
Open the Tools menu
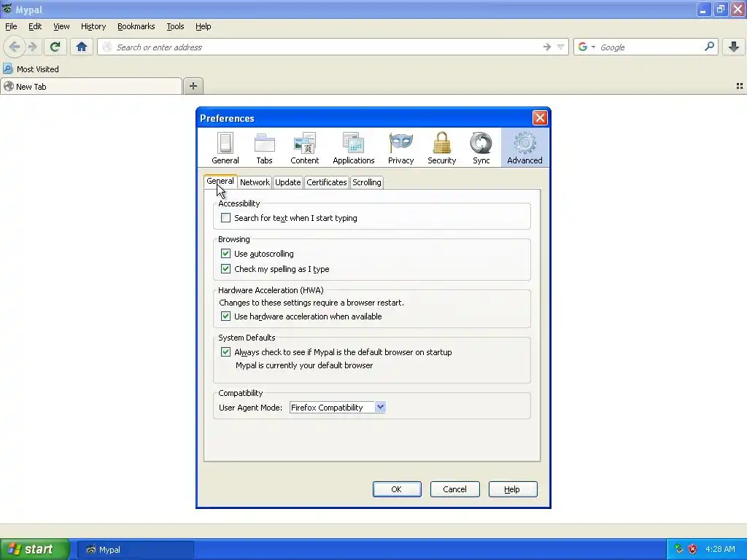pyautogui.click(x=175, y=26)
